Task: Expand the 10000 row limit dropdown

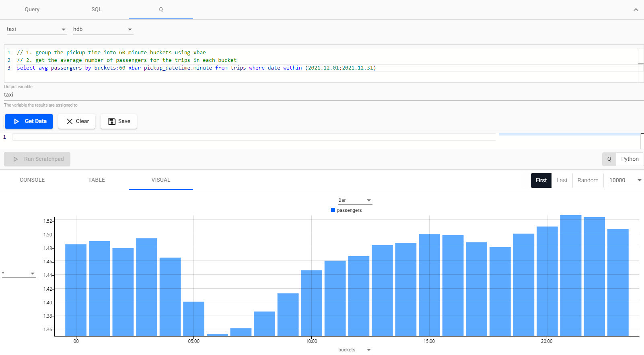Action: (x=625, y=181)
